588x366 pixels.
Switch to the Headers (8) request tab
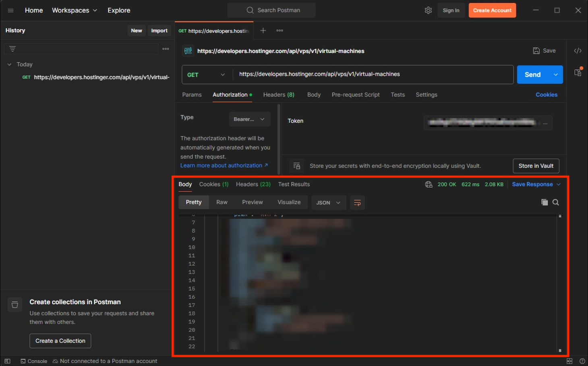tap(278, 95)
